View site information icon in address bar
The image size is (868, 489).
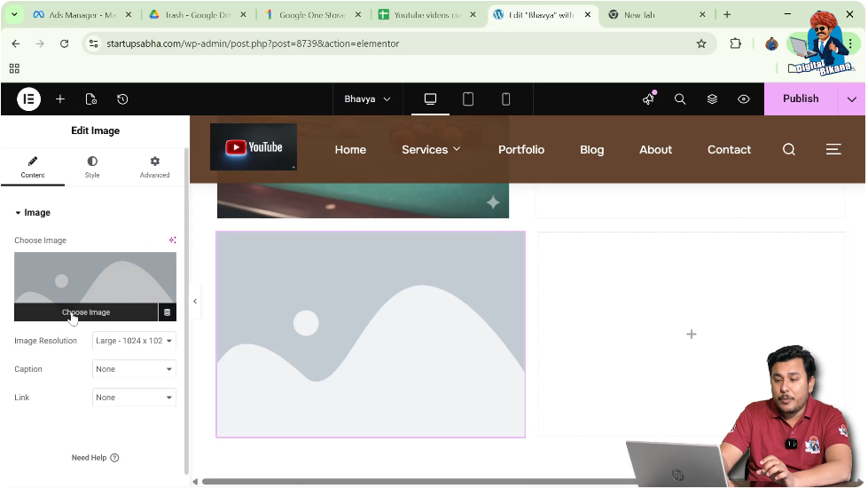pyautogui.click(x=94, y=43)
